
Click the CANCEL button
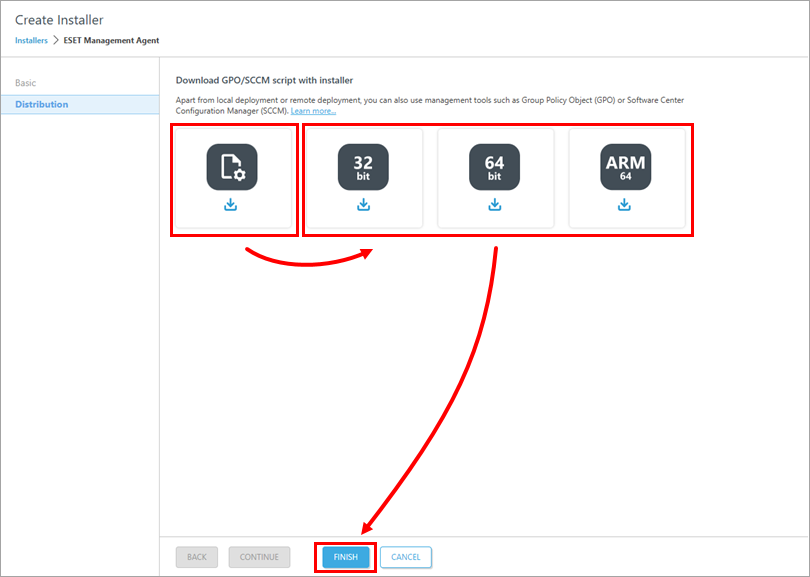[405, 557]
